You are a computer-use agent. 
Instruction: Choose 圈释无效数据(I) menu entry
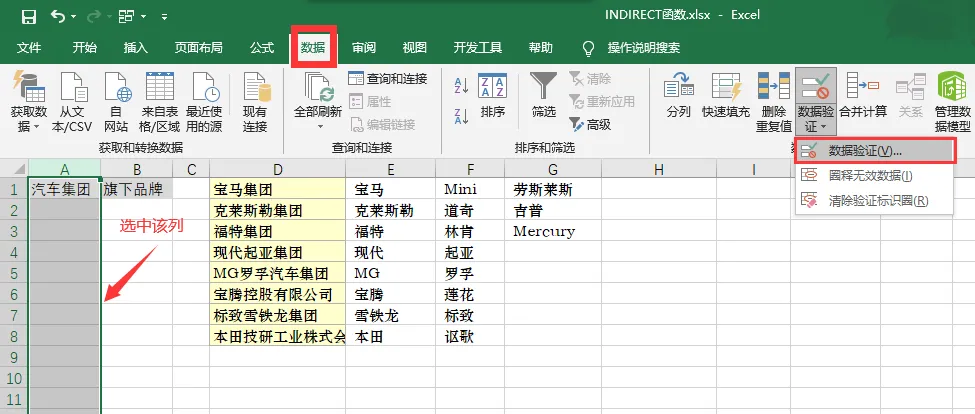tap(874, 176)
